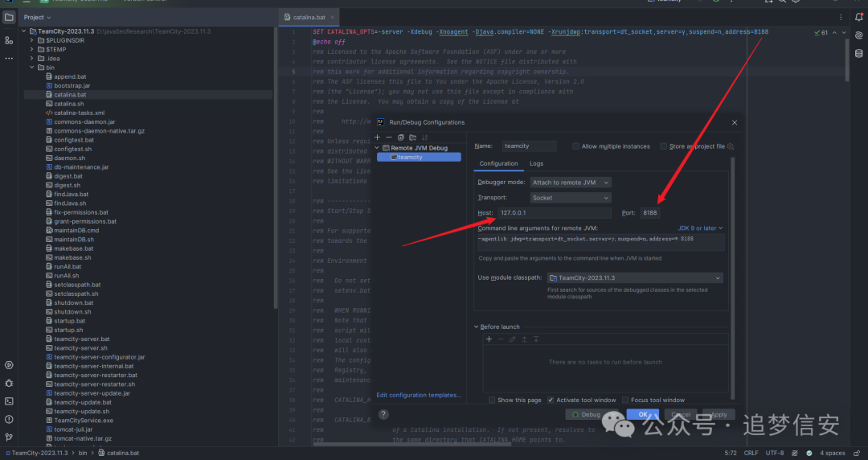This screenshot has width=868, height=460.
Task: Open the Git tool window icon
Action: [x=9, y=437]
